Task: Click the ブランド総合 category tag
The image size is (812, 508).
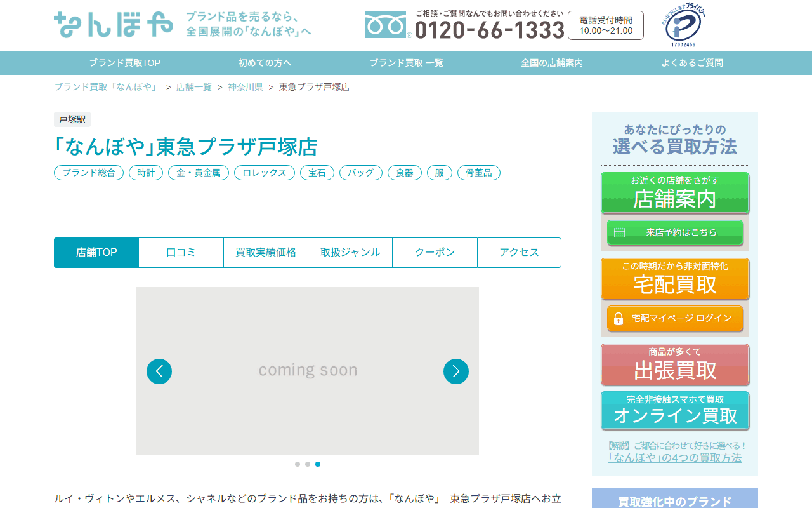Action: coord(89,173)
